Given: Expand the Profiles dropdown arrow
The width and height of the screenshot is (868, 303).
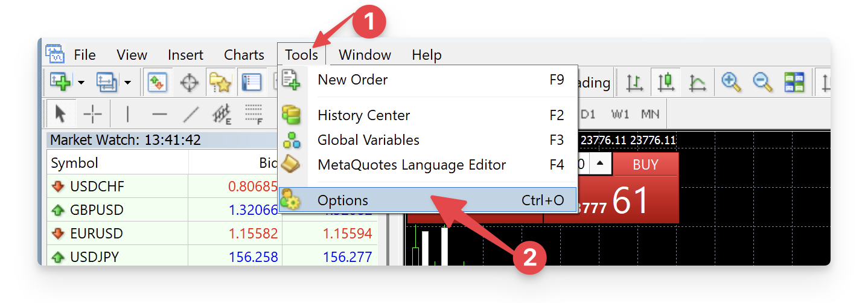Looking at the screenshot, I should click(127, 82).
